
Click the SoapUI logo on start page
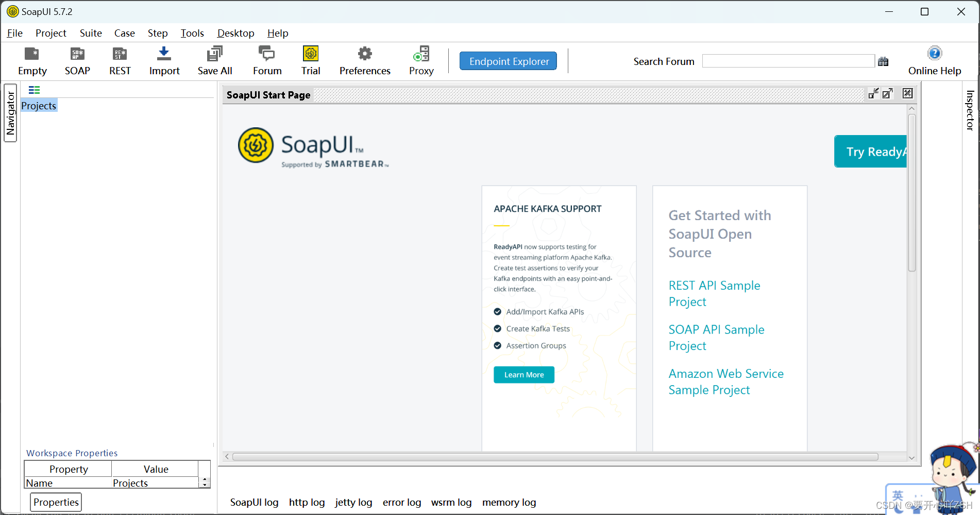point(313,147)
